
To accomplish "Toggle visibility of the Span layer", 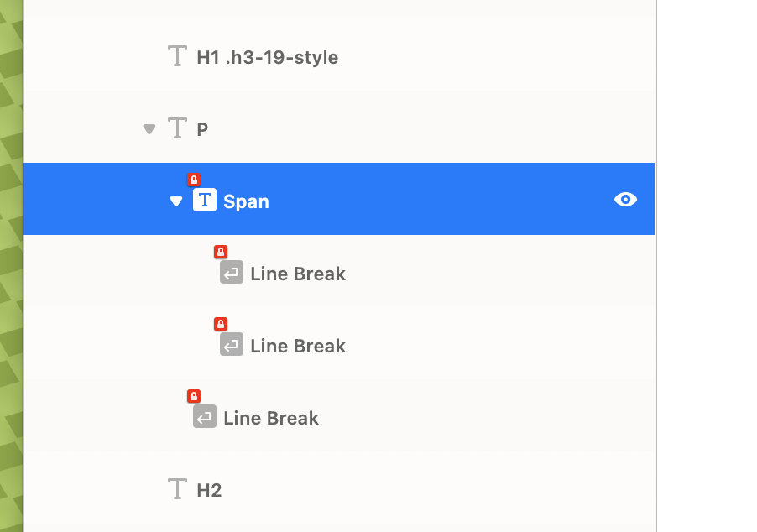I will pyautogui.click(x=625, y=200).
